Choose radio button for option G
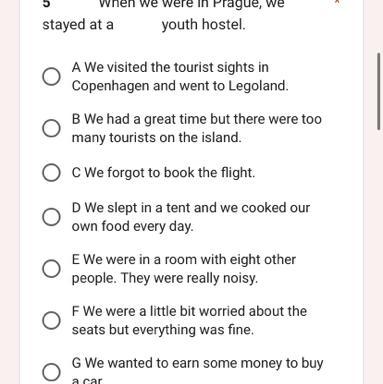Screen dimensions: 383x384 click(x=51, y=372)
